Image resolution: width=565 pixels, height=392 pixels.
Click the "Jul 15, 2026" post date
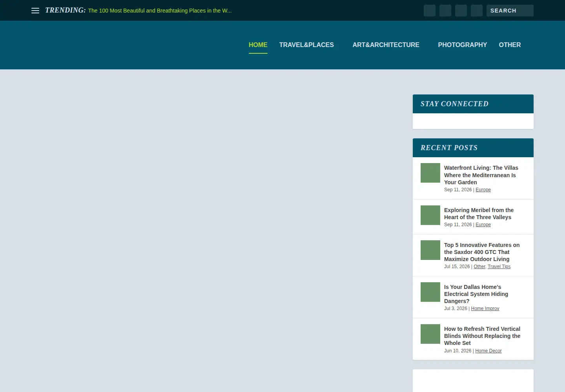[457, 267]
